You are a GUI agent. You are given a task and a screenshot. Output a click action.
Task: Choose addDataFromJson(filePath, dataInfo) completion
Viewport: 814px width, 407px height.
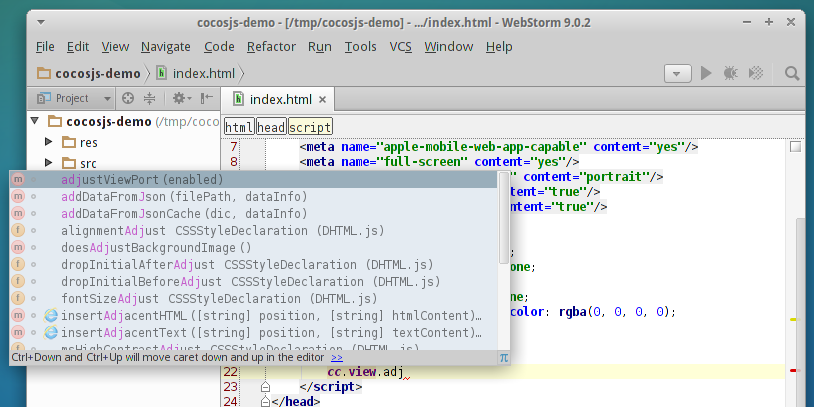click(253, 197)
